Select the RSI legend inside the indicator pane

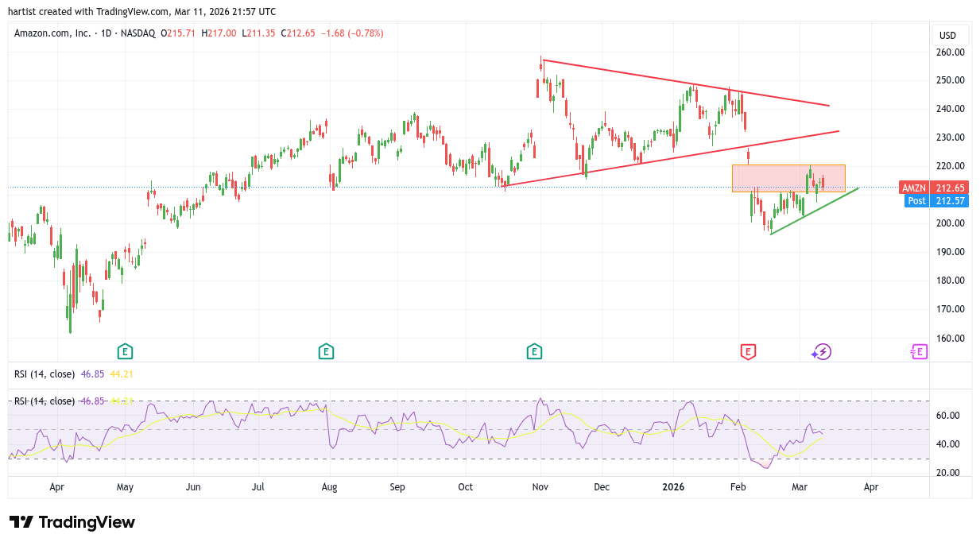coord(45,401)
